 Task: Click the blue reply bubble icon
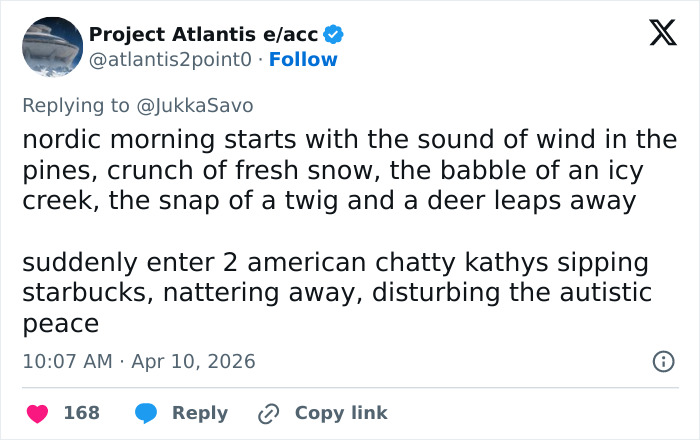tap(146, 413)
